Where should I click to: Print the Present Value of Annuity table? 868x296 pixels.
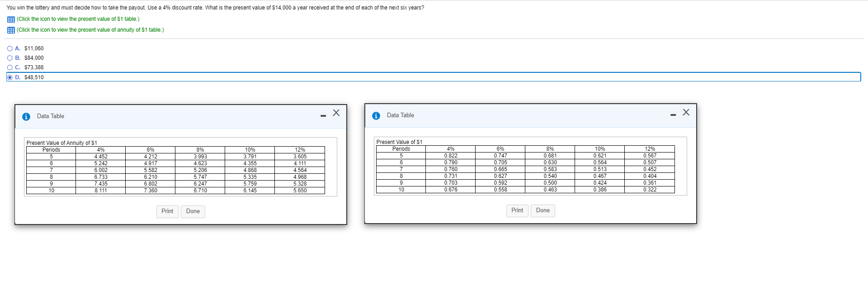click(x=167, y=211)
